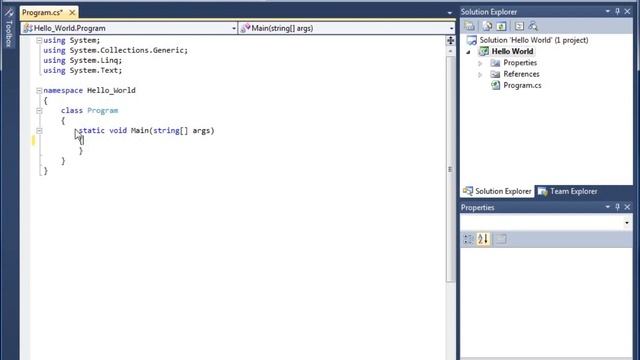The image size is (640, 360).
Task: Open Properties panel window position menu
Action: pyautogui.click(x=607, y=207)
